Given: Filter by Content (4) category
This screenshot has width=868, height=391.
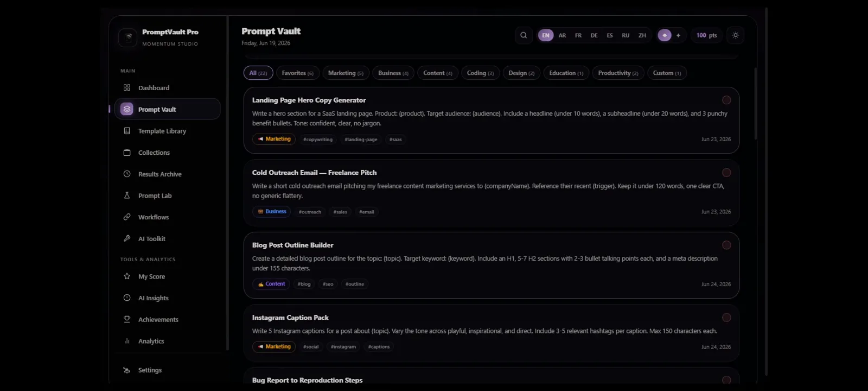Looking at the screenshot, I should tap(438, 73).
